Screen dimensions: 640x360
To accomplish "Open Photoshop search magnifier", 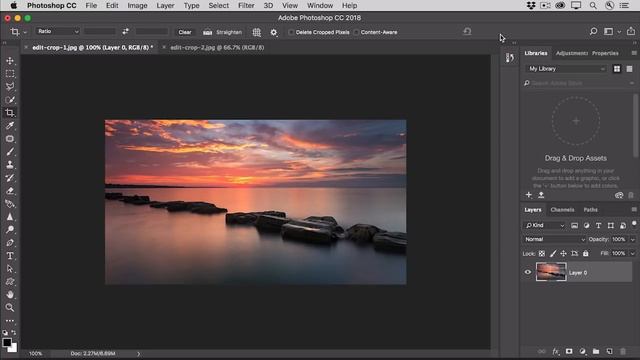I will 593,31.
